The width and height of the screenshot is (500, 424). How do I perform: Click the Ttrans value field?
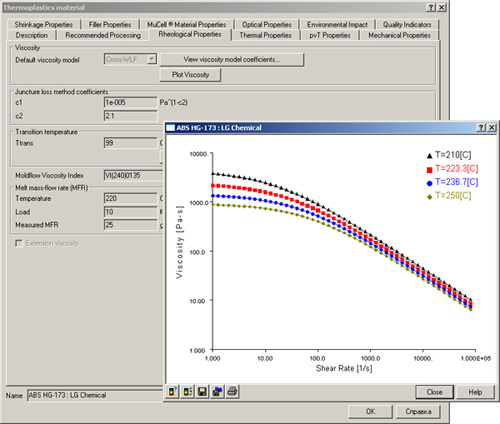pos(130,143)
